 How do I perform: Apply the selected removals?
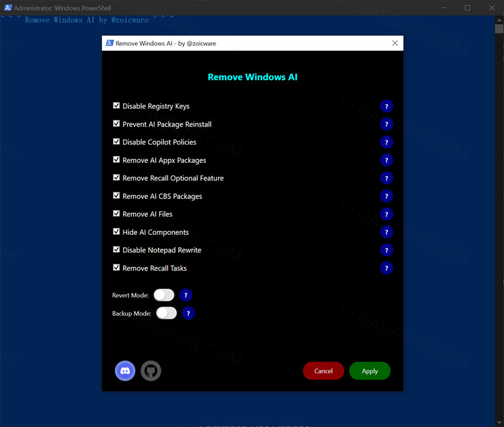[x=370, y=371]
